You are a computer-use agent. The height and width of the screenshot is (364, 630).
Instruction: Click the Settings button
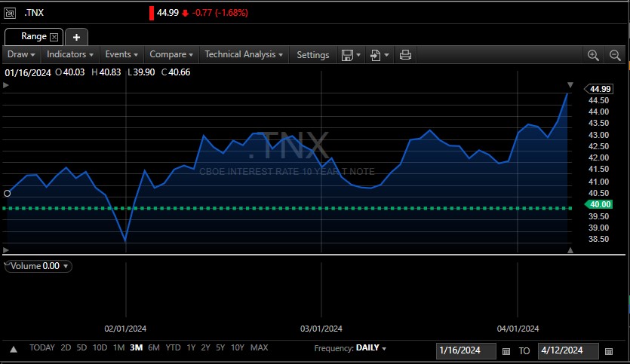[x=312, y=54]
